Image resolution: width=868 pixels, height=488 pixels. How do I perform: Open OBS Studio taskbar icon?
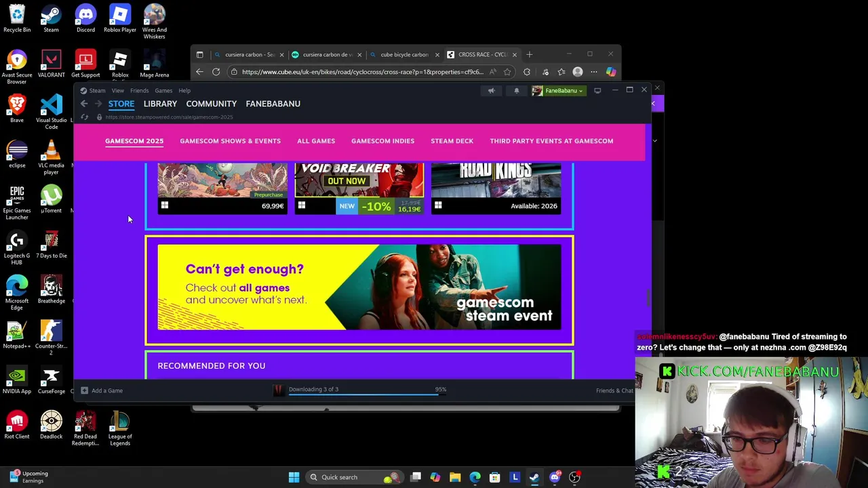click(574, 477)
